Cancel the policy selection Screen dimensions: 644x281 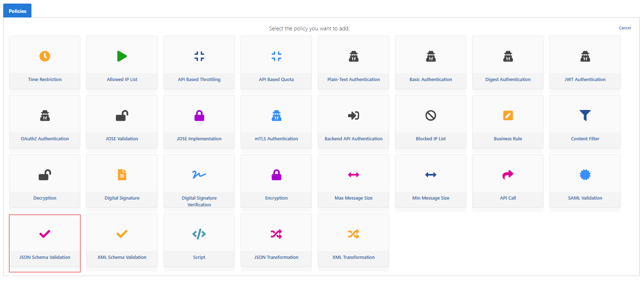click(625, 28)
